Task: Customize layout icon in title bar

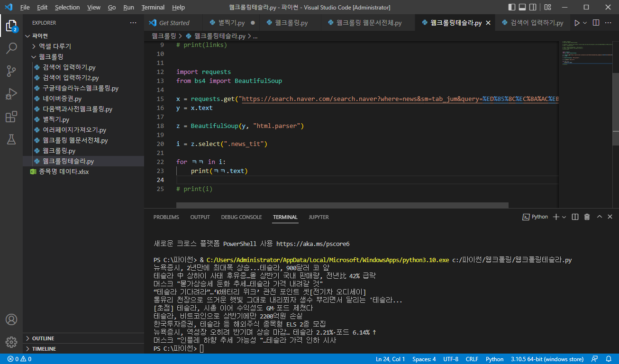Action: point(547,7)
